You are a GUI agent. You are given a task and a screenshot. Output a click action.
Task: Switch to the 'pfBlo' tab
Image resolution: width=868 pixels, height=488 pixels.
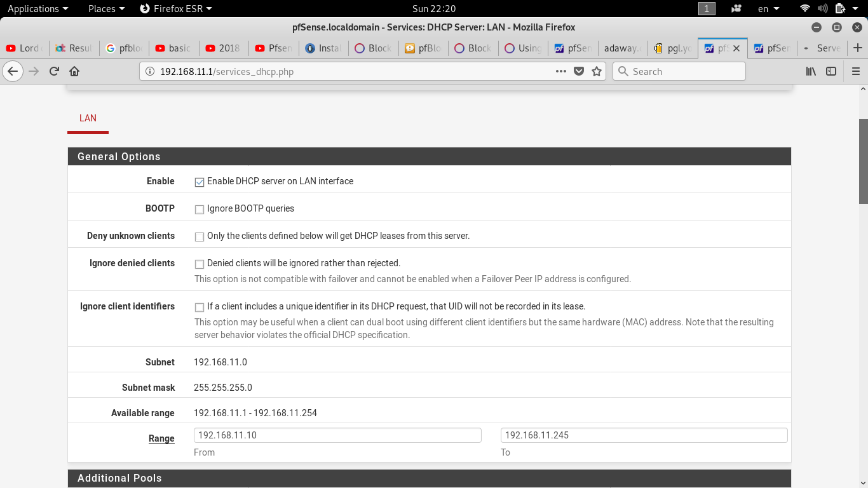[423, 48]
